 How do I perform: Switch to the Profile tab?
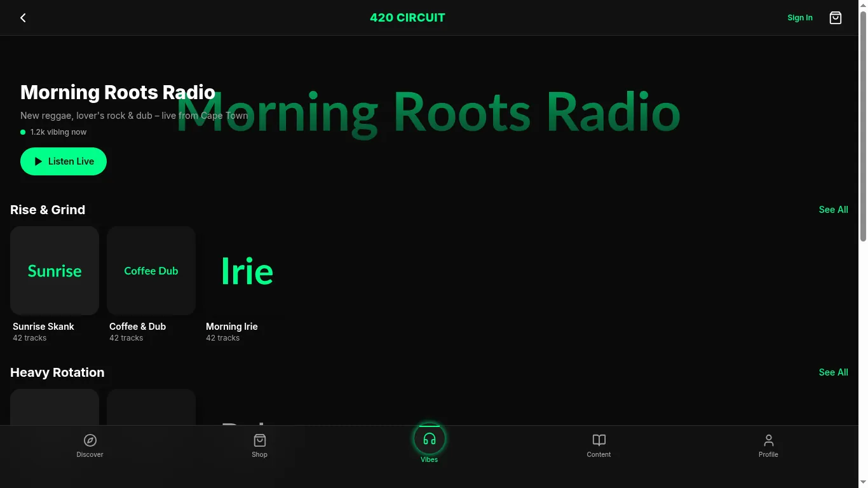tap(768, 445)
